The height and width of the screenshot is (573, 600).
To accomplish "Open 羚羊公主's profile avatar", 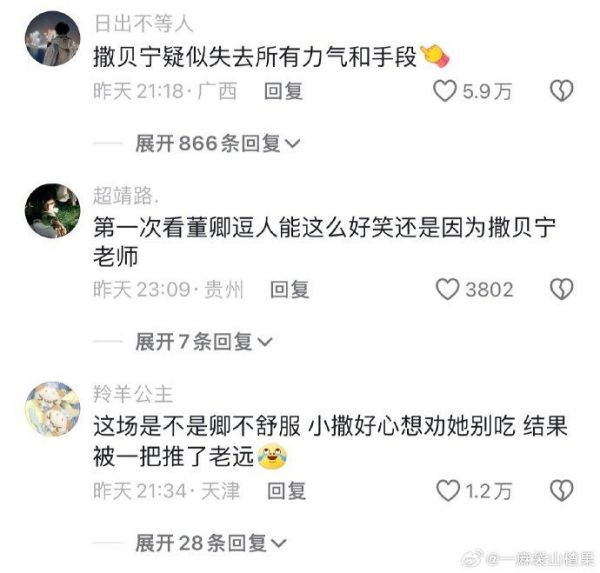I will coord(52,409).
